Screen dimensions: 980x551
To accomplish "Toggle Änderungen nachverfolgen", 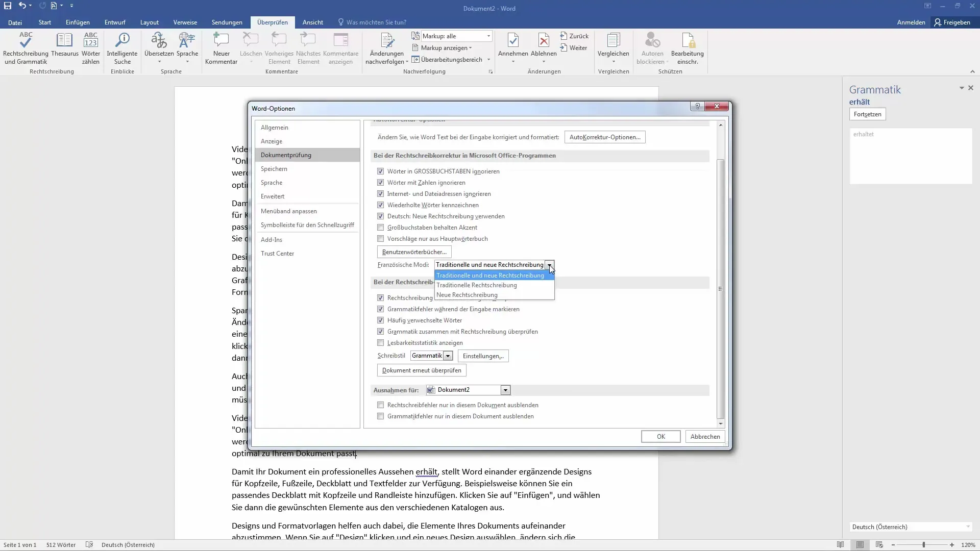I will [386, 48].
